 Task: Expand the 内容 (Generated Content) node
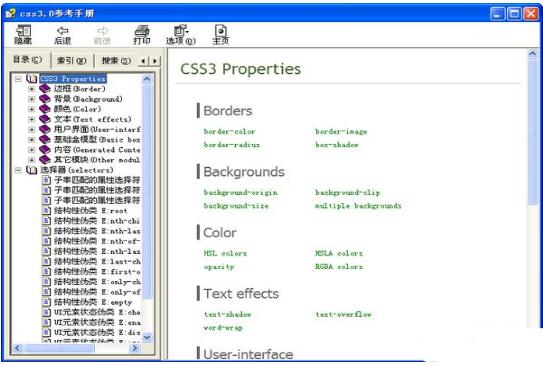coord(32,150)
